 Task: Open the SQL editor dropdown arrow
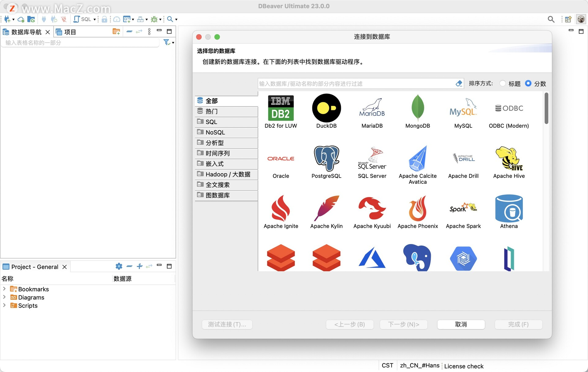[95, 20]
